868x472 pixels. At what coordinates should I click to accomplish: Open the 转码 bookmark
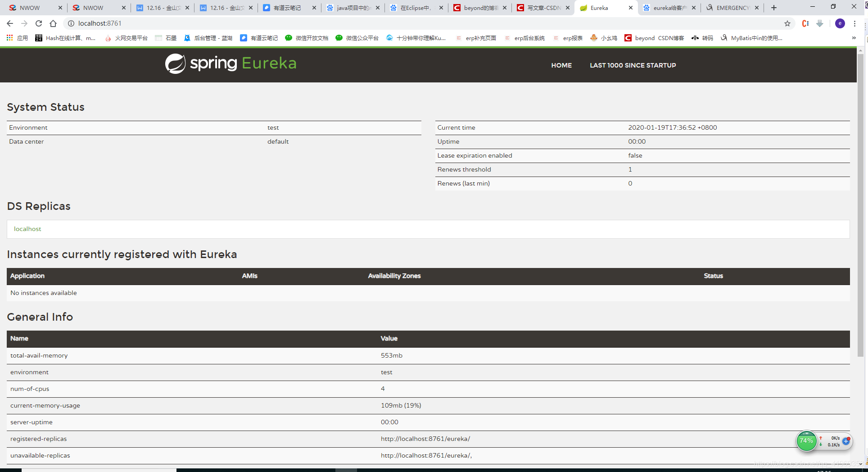pos(702,38)
